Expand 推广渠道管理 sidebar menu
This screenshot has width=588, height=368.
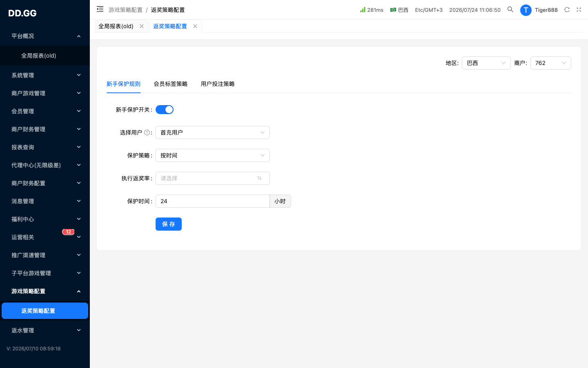coord(45,255)
